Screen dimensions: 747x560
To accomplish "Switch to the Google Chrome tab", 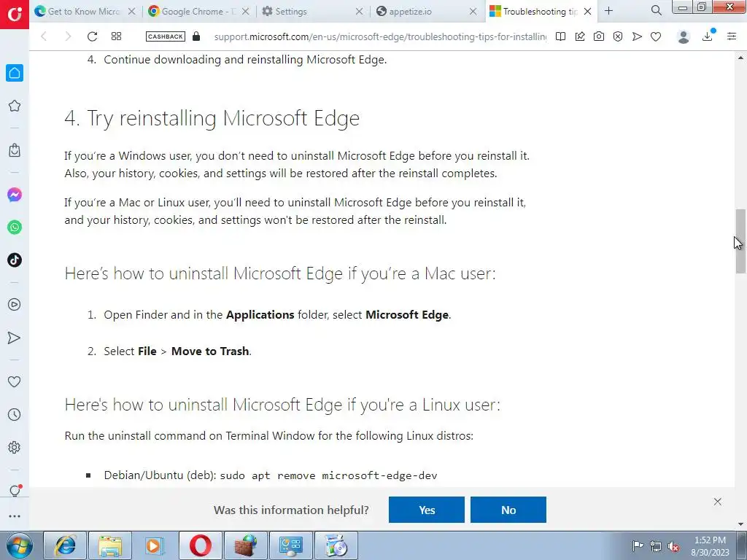I will pos(199,11).
